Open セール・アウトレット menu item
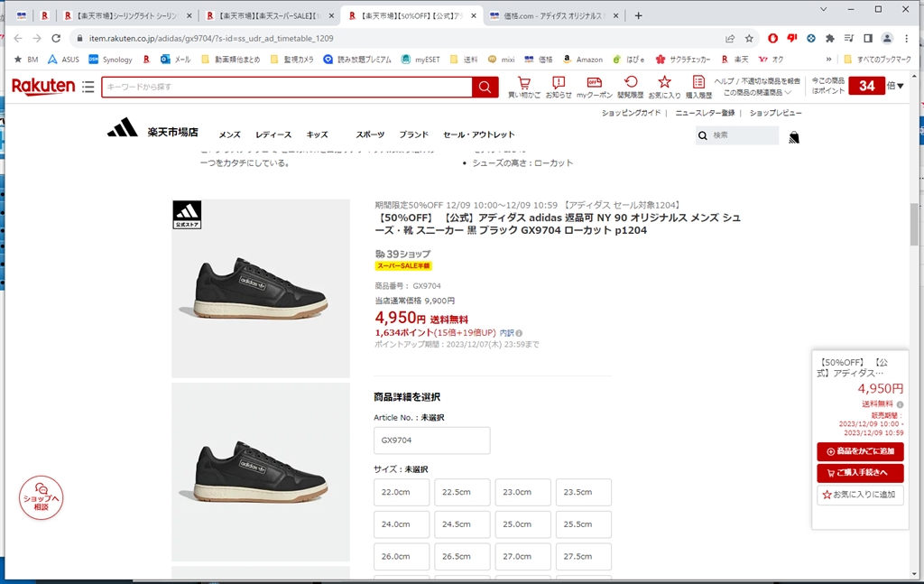The height and width of the screenshot is (584, 924). pyautogui.click(x=479, y=135)
